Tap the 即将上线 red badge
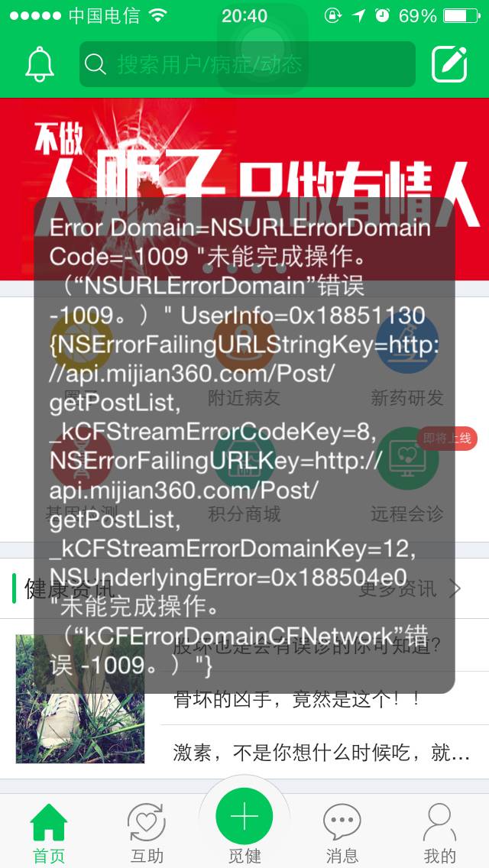Screen dimensions: 489x868 coord(447,439)
